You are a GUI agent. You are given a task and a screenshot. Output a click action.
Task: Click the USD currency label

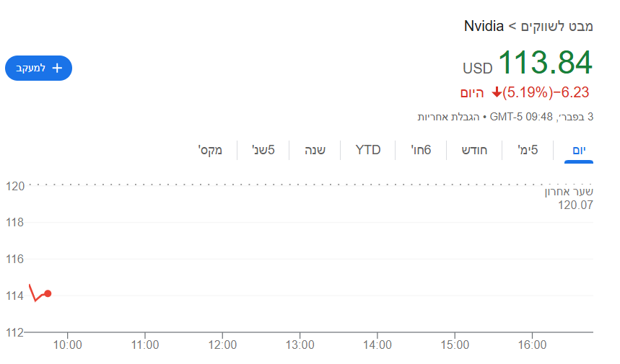tap(477, 68)
